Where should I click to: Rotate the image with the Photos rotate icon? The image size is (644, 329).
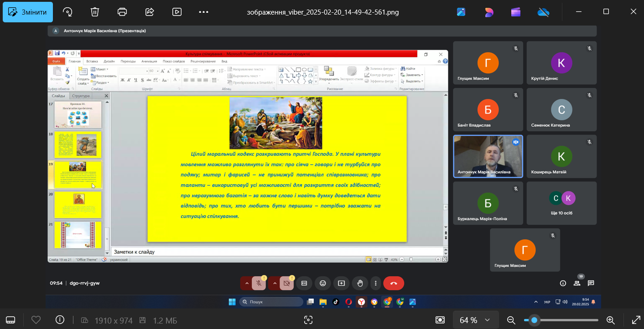pos(68,12)
